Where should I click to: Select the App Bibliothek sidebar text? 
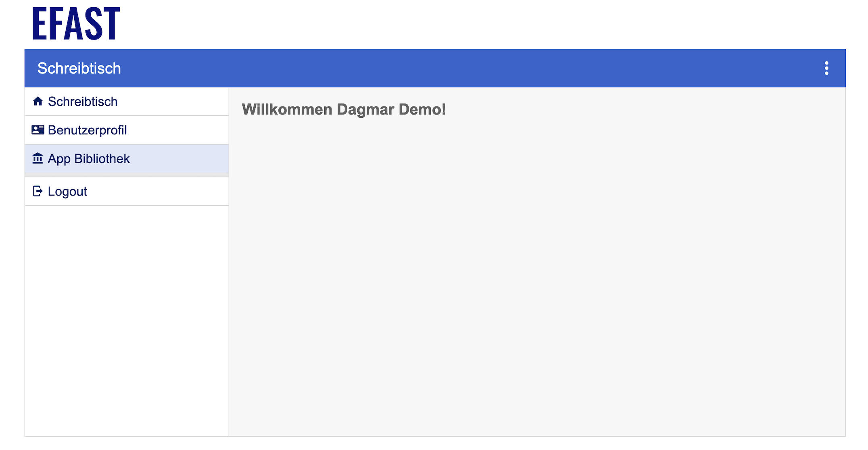[x=89, y=159]
